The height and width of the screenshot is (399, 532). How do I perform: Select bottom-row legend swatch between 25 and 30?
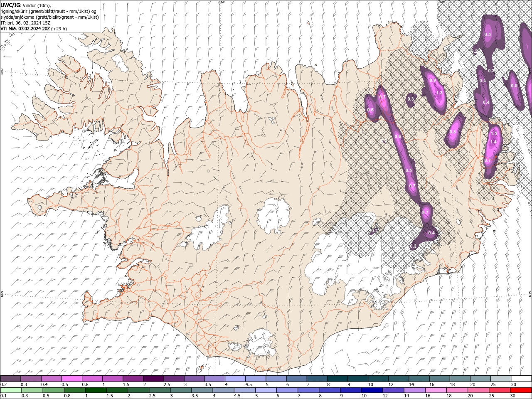pos(500,390)
